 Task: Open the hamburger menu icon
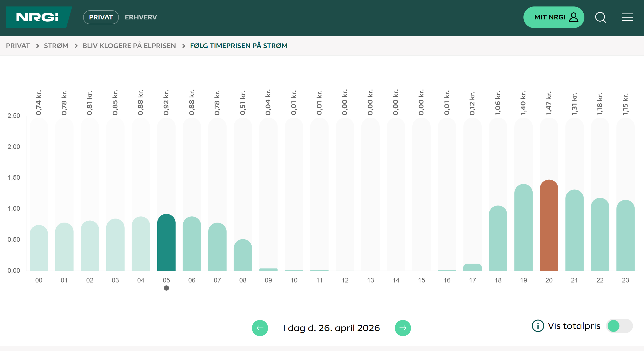tap(627, 17)
